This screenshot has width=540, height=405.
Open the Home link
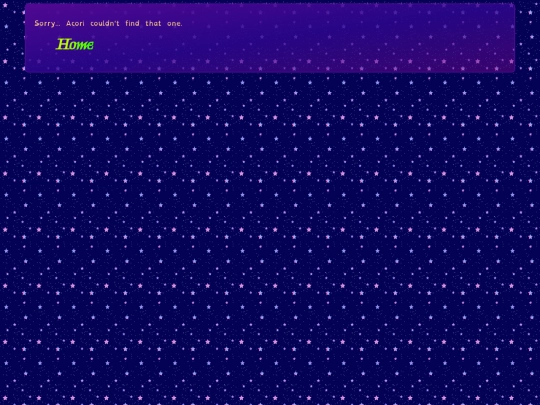point(75,44)
